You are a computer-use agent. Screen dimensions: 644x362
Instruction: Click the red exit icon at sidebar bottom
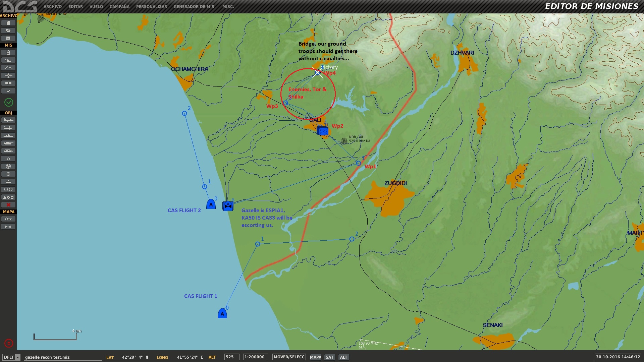(9, 343)
